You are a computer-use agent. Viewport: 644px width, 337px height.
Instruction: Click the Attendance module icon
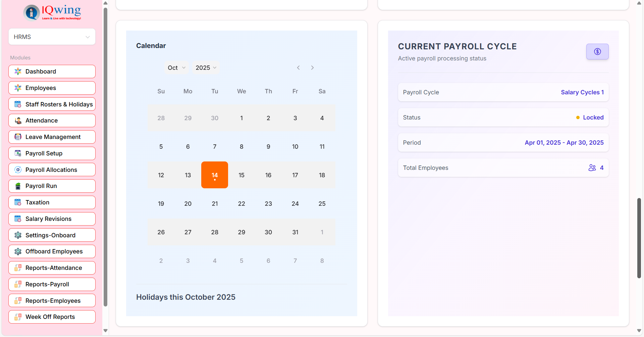click(18, 121)
